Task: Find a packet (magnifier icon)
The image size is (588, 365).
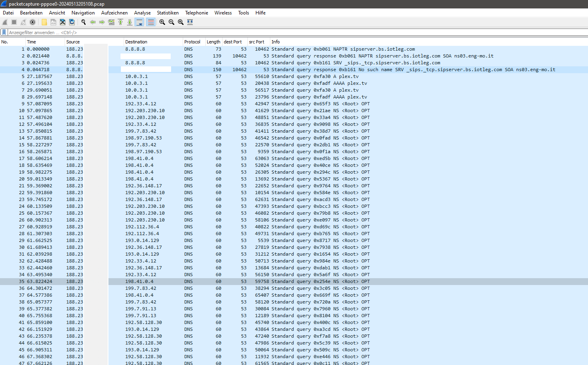Action: point(84,22)
